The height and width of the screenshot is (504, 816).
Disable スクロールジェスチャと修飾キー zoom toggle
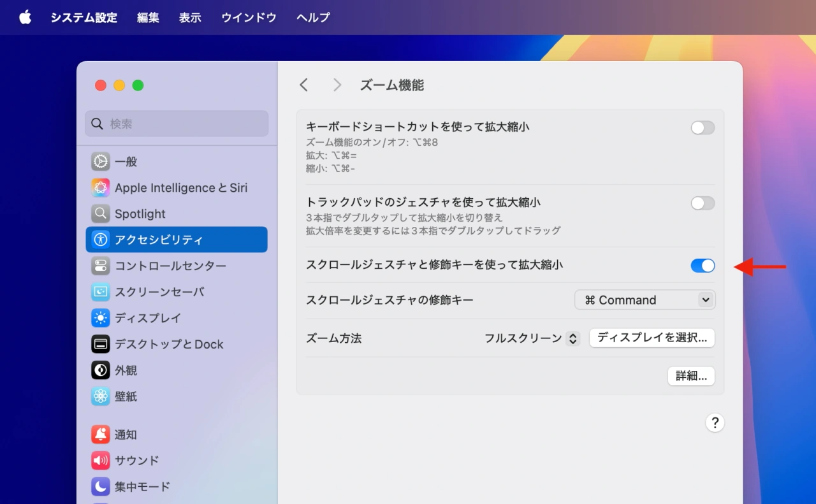(703, 266)
